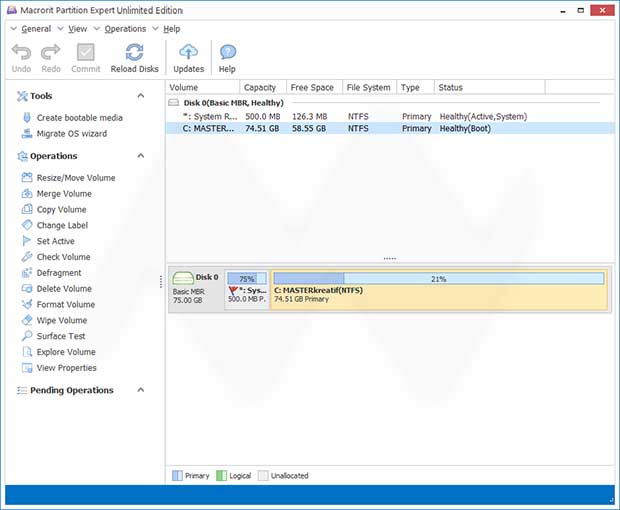This screenshot has height=510, width=620.
Task: Click the Migrate OS wizard icon
Action: (x=27, y=134)
